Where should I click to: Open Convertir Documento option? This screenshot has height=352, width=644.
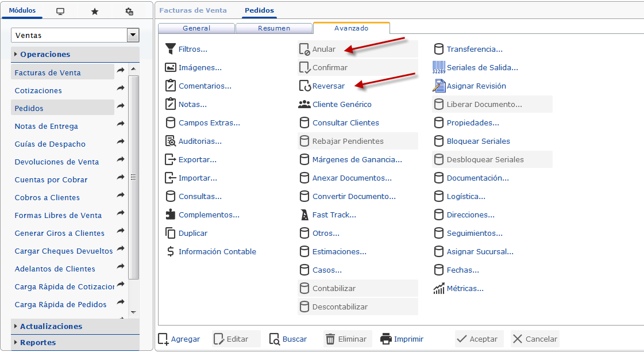[354, 196]
